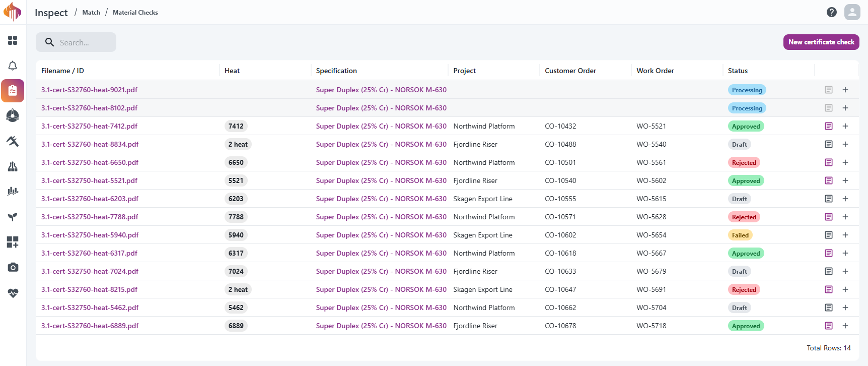Open the add-widgets grid-plus icon in sidebar
Image resolution: width=868 pixels, height=366 pixels.
(x=13, y=242)
